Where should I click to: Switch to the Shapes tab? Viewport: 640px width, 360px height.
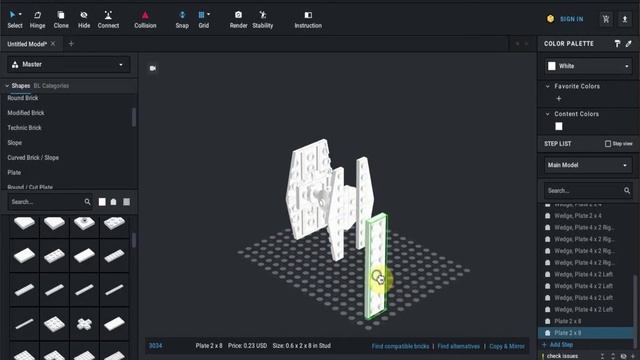click(20, 86)
